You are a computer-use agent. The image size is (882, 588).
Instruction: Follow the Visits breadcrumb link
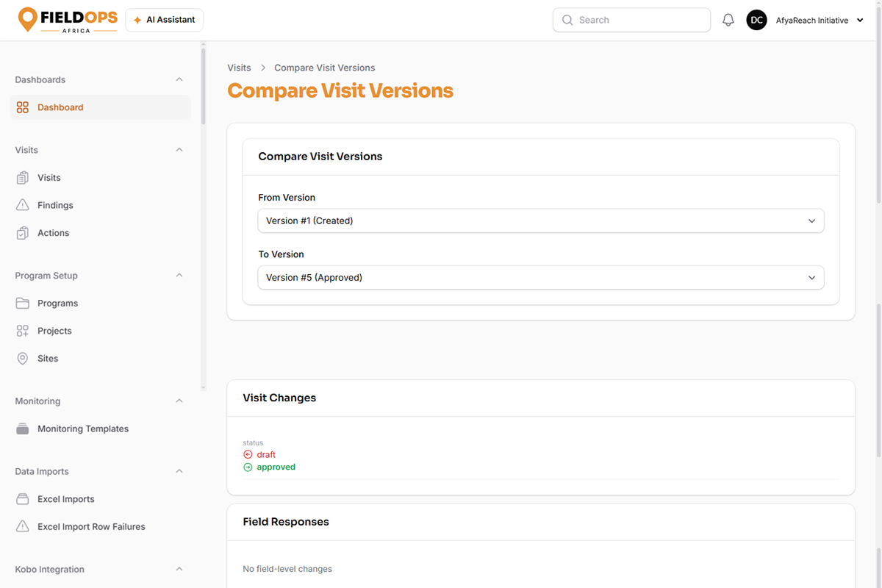(x=239, y=68)
